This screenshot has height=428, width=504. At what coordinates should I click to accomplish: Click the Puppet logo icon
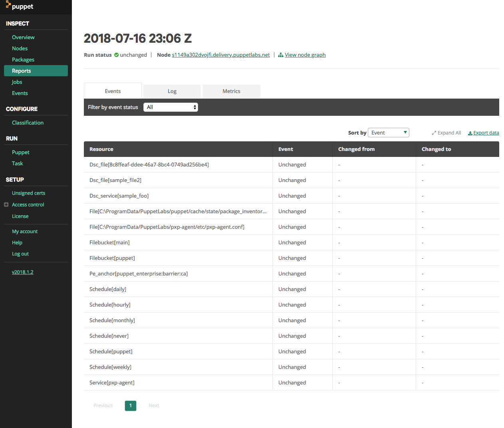point(8,5)
